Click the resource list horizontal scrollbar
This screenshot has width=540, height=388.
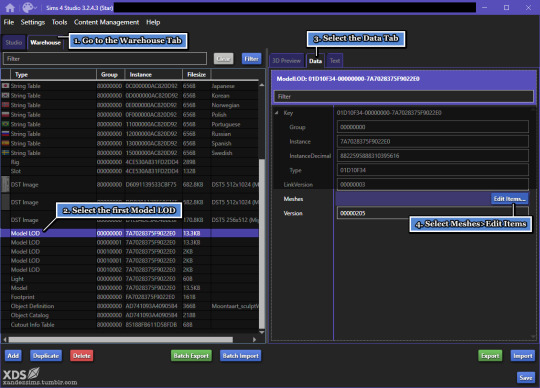pyautogui.click(x=121, y=339)
